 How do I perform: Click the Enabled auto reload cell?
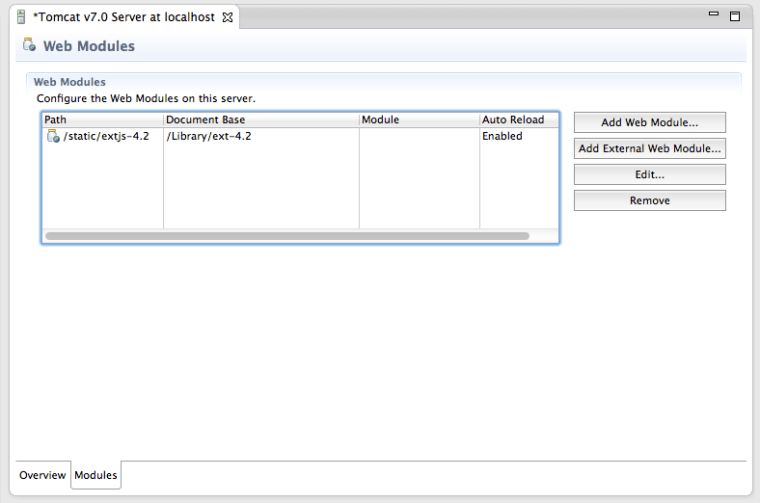click(x=502, y=137)
